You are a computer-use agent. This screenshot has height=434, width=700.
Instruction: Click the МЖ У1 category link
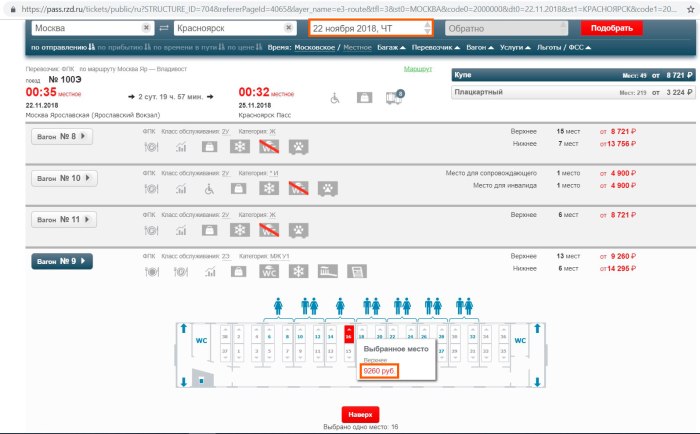[279, 256]
